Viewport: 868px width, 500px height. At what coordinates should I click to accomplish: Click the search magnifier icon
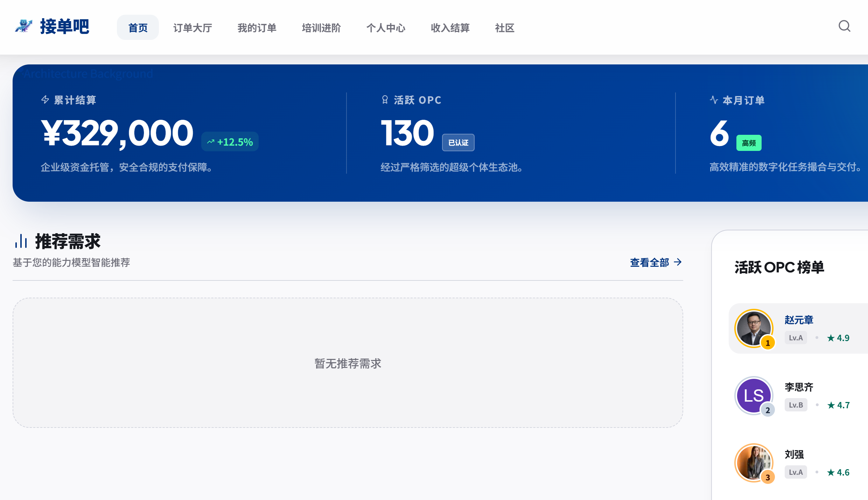(x=844, y=26)
